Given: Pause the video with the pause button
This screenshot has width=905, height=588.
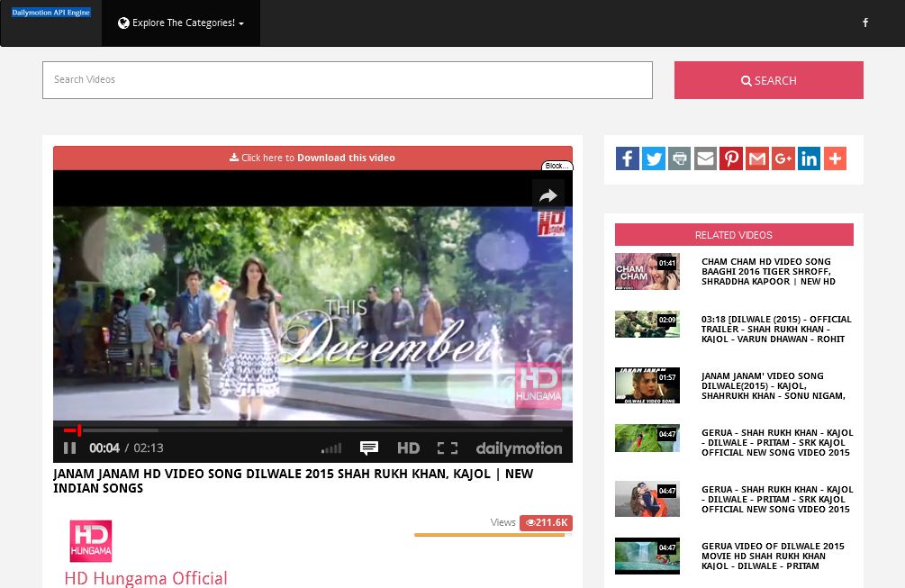Looking at the screenshot, I should (70, 448).
